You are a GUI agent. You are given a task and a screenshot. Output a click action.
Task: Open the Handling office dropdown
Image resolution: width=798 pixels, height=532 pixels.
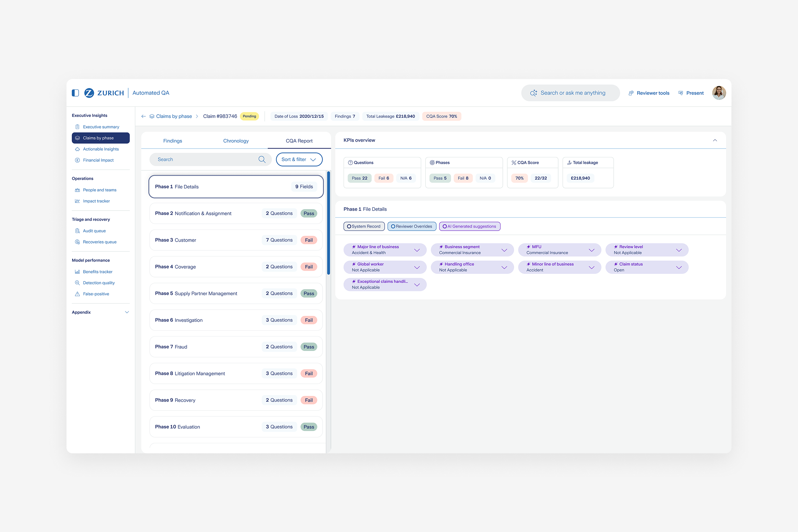[472, 267]
